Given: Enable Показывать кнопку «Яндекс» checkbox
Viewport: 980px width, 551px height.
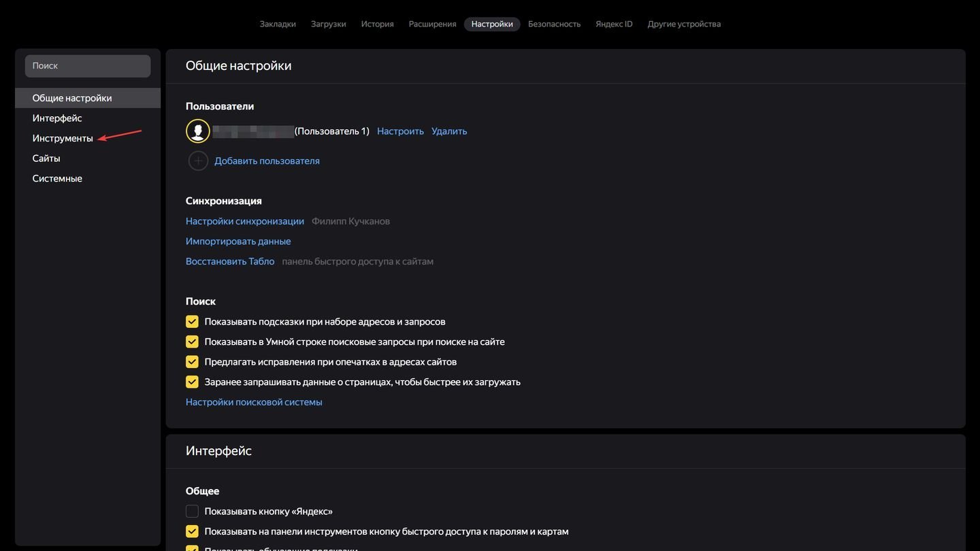Looking at the screenshot, I should (192, 512).
